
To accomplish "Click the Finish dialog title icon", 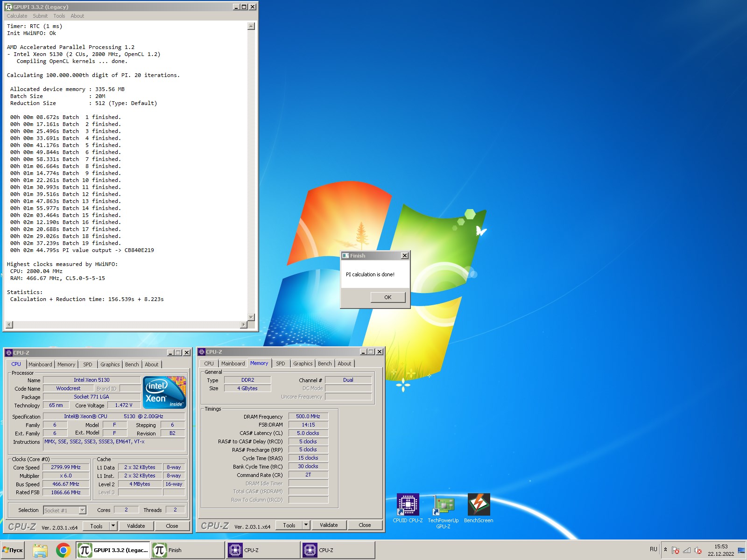I will [345, 256].
